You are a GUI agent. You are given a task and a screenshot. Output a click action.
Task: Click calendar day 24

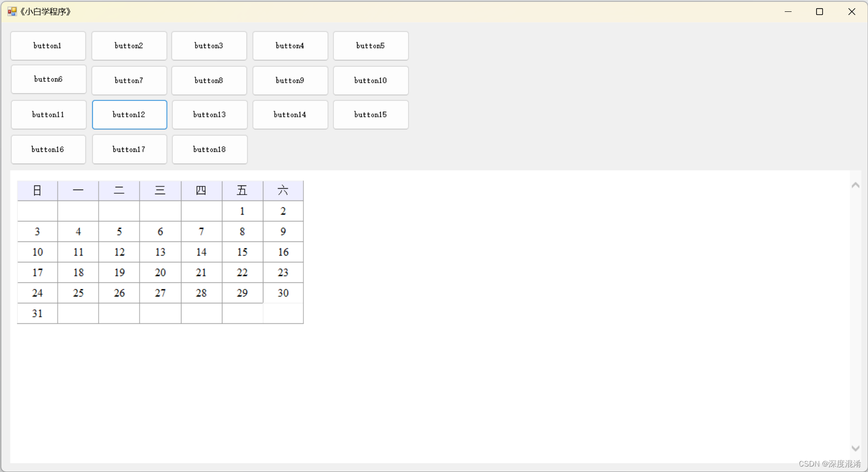(x=37, y=293)
